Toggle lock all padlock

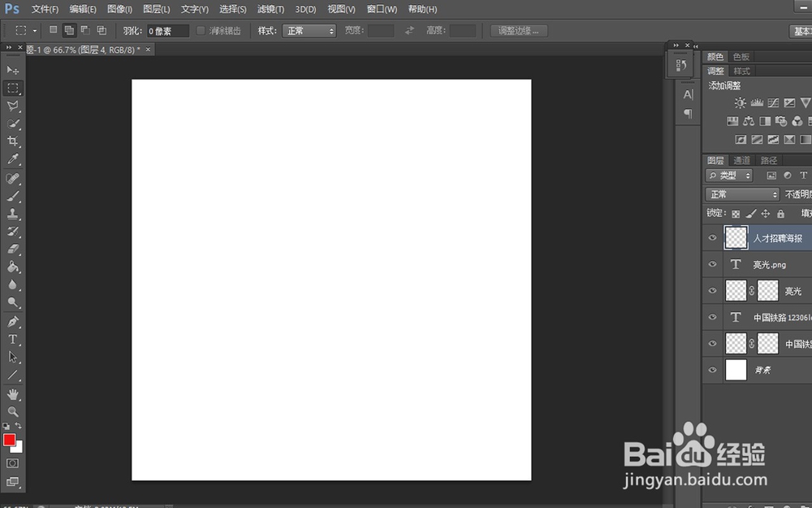(x=780, y=214)
